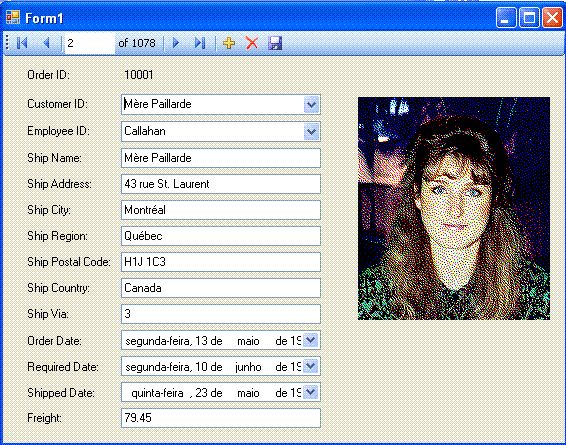Select the day '13' in Order Date
The width and height of the screenshot is (566, 445).
click(x=201, y=341)
